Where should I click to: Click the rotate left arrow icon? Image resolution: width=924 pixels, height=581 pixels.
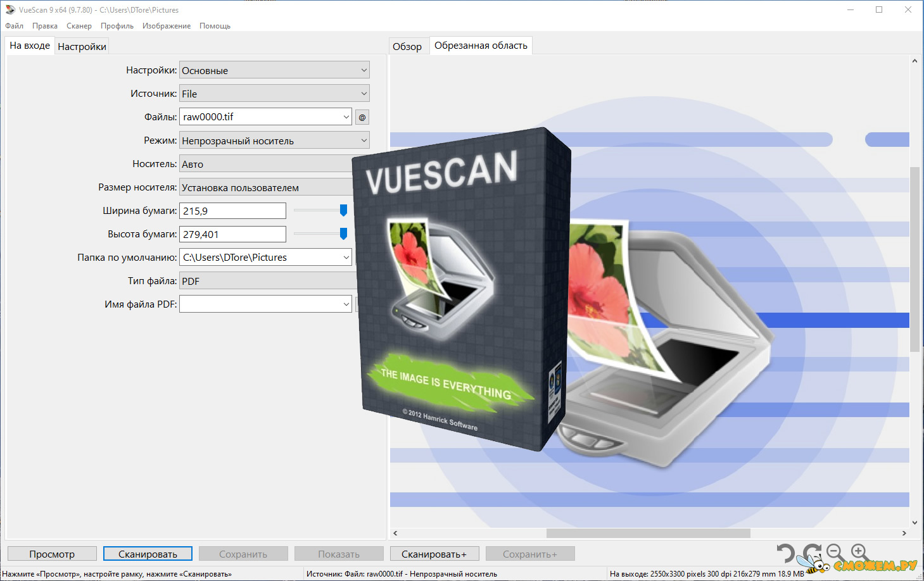[786, 554]
